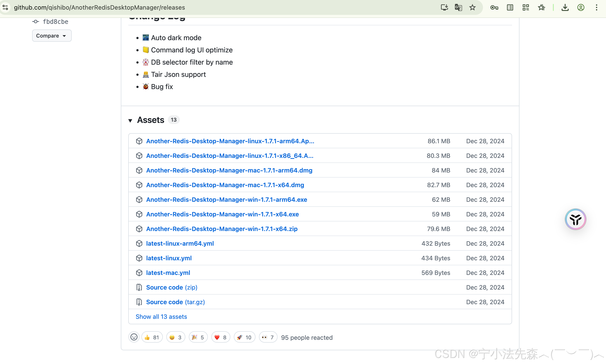Click the install-site icon in the address bar
The height and width of the screenshot is (364, 606).
tap(444, 7)
